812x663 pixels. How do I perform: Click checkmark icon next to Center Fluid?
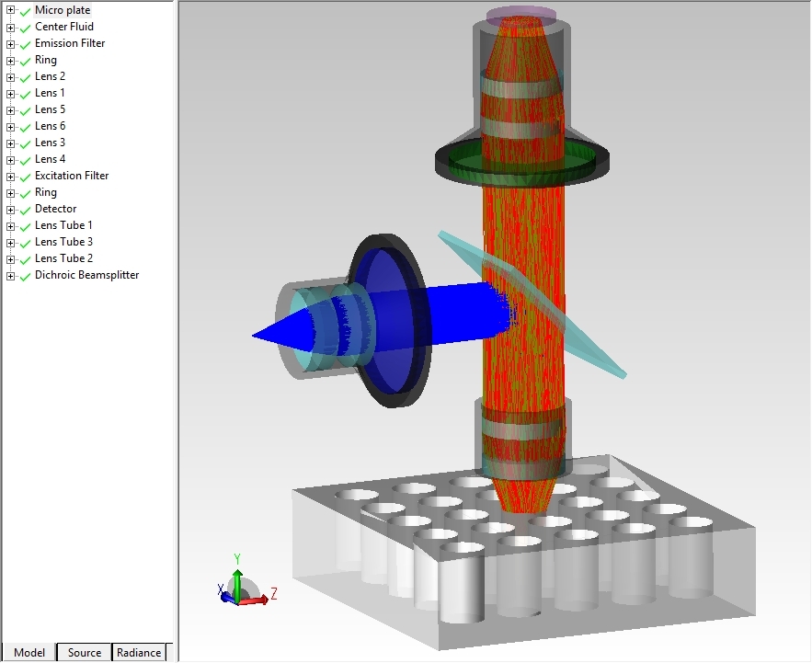coord(25,28)
